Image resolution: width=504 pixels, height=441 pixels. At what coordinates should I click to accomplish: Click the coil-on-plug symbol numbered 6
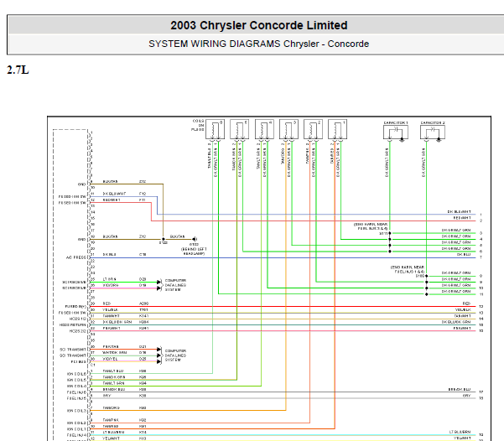(x=215, y=129)
